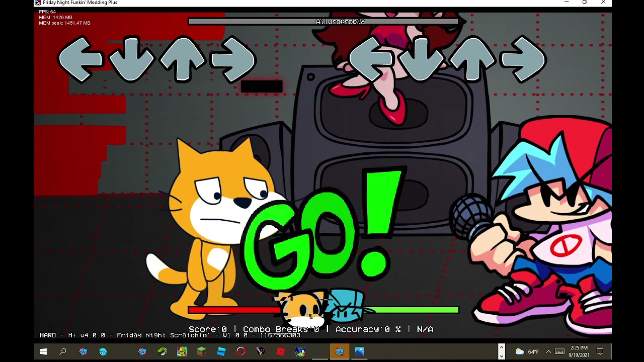
Task: Click the red opponent side of health bar
Action: (x=234, y=310)
